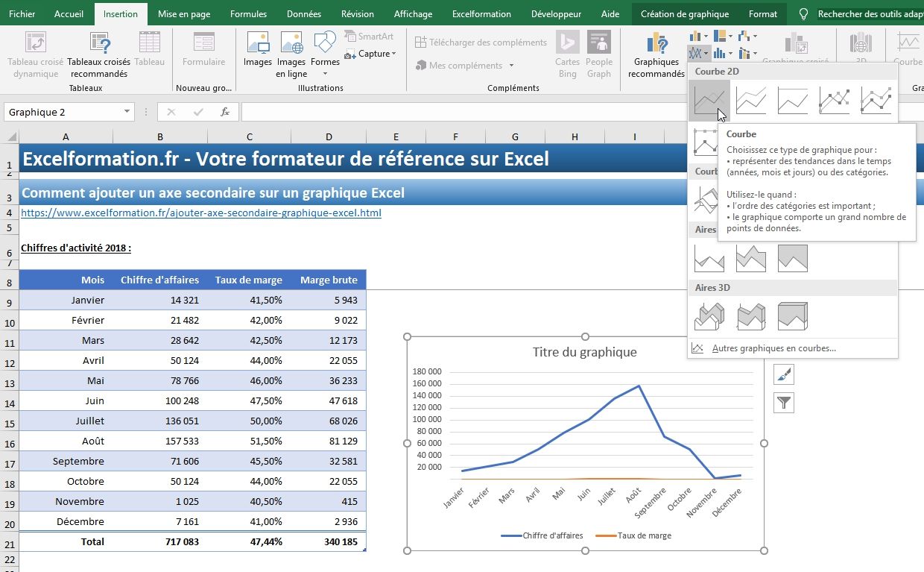
Task: Click the SmartArt button
Action: pyautogui.click(x=370, y=36)
